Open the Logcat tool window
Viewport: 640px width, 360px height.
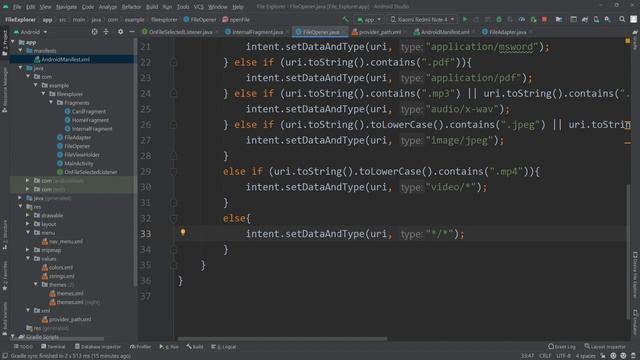click(x=224, y=347)
